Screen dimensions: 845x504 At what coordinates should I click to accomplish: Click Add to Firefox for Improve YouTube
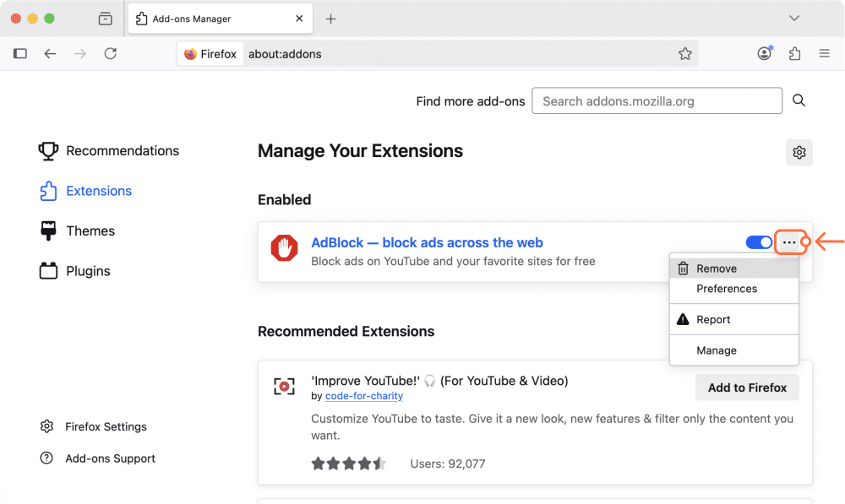[747, 387]
